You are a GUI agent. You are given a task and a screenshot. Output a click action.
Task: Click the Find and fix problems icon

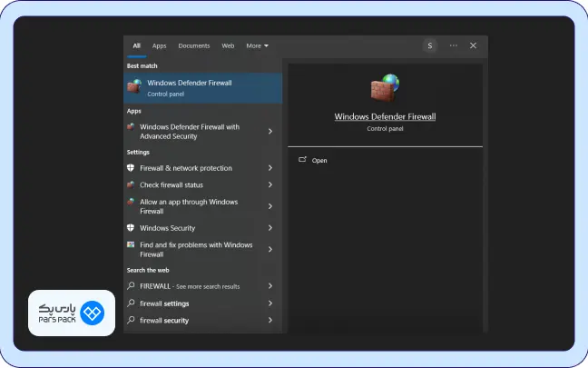click(132, 245)
